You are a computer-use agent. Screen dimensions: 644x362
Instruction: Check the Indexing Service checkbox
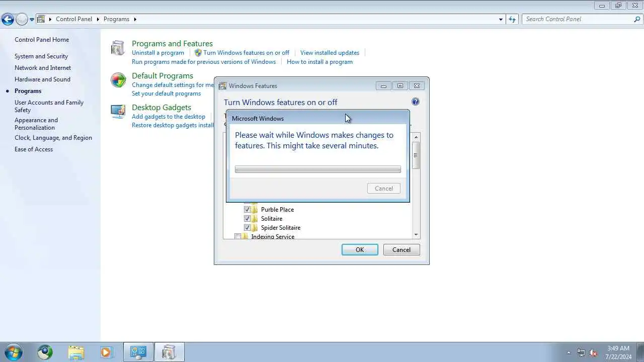tap(237, 236)
